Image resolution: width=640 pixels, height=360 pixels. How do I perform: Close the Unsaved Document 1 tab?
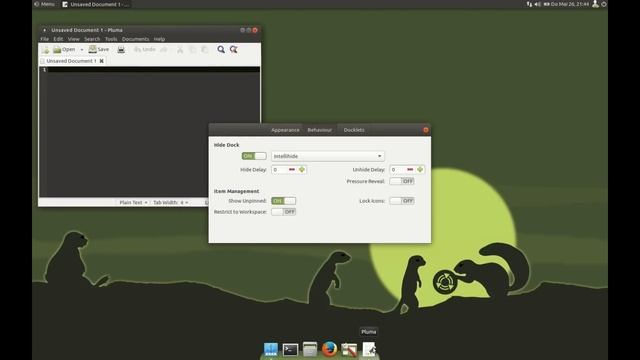point(102,61)
